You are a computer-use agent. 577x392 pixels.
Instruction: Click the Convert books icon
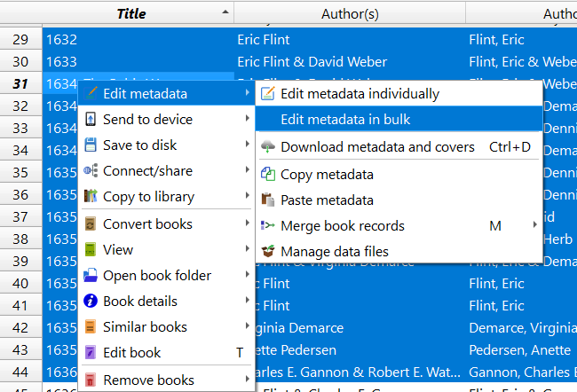click(91, 223)
